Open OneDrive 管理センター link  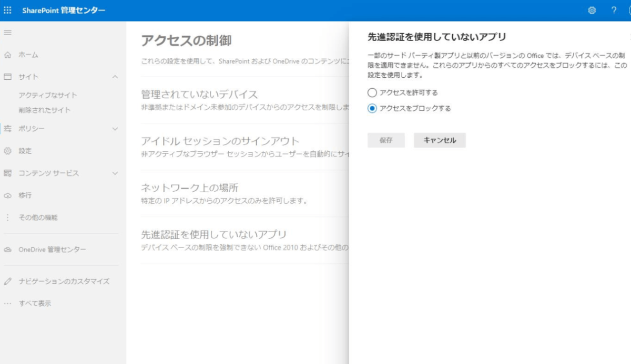[52, 249]
